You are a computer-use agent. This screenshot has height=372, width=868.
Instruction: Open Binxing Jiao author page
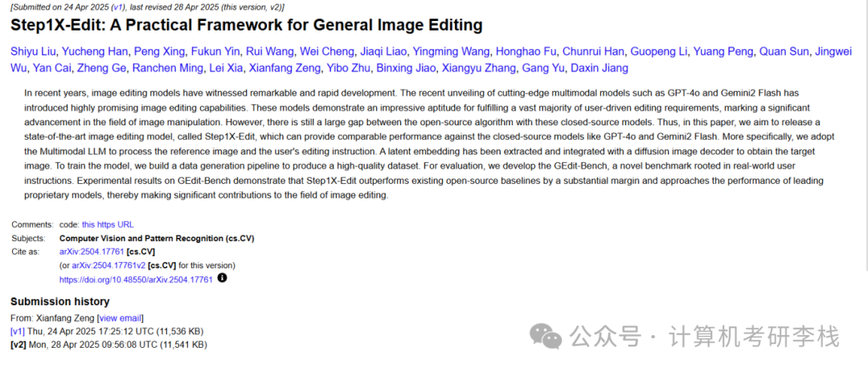411,68
